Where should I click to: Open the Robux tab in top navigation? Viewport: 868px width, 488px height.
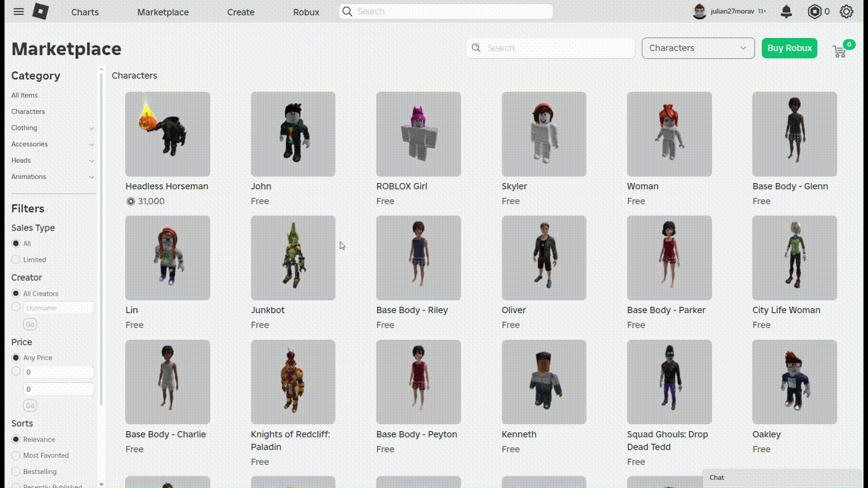[307, 12]
